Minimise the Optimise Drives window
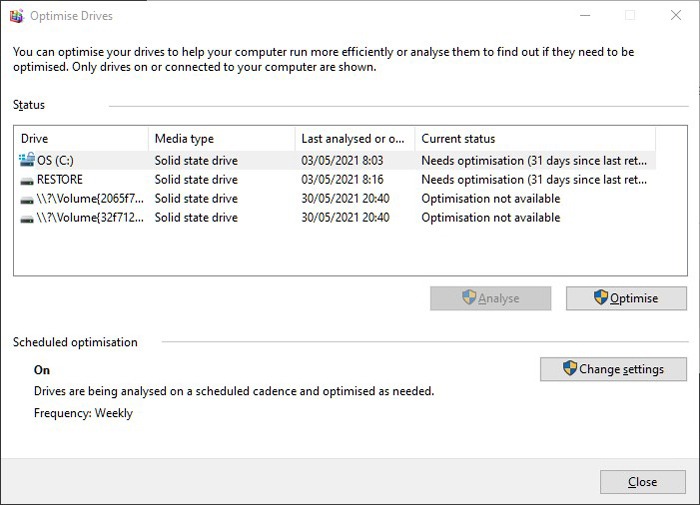700x505 pixels. (585, 15)
